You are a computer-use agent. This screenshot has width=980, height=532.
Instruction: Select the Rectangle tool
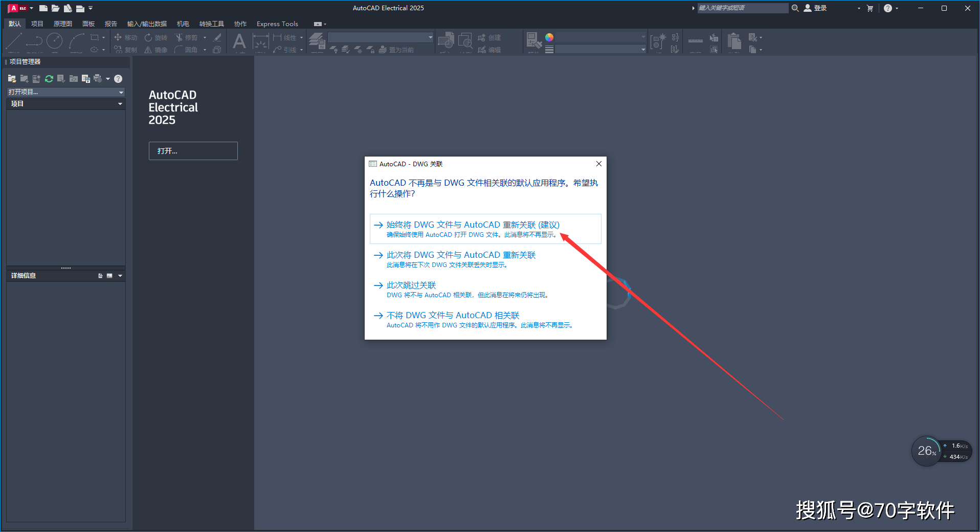pyautogui.click(x=95, y=37)
